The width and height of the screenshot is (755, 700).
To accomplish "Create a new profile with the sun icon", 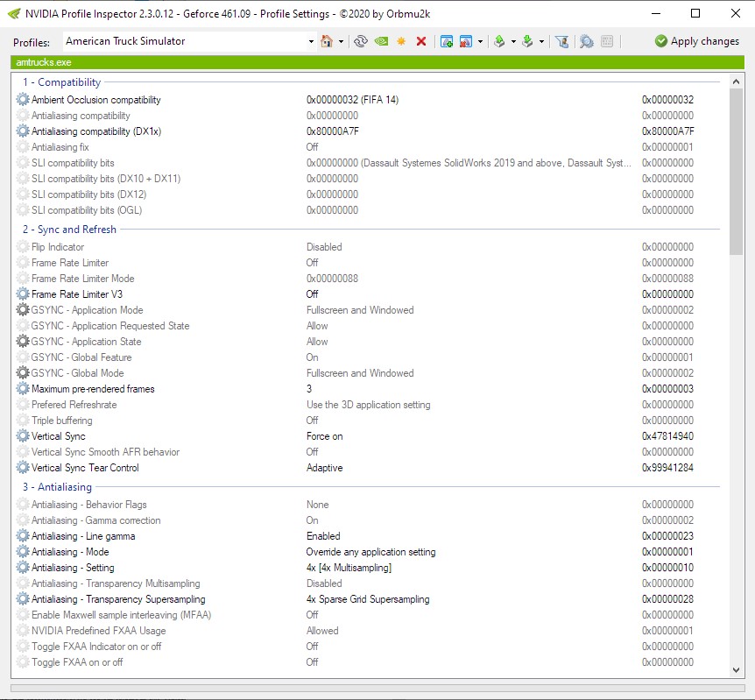I will click(401, 41).
